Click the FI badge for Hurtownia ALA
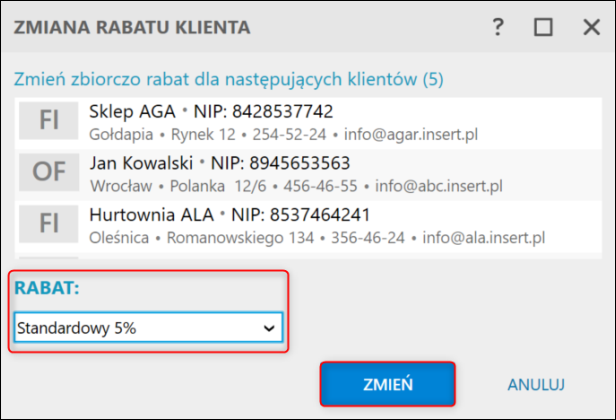This screenshot has height=420, width=616. pos(49,224)
